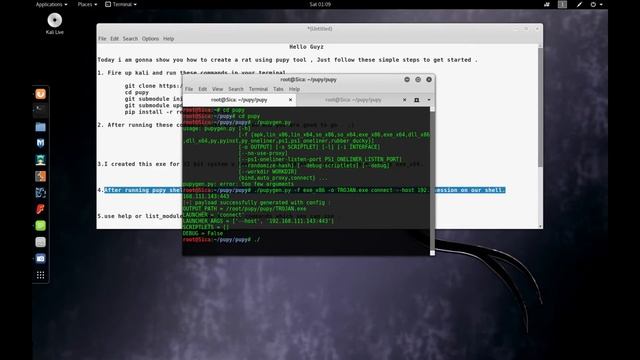Open the Applications menu in top bar

(x=51, y=4)
